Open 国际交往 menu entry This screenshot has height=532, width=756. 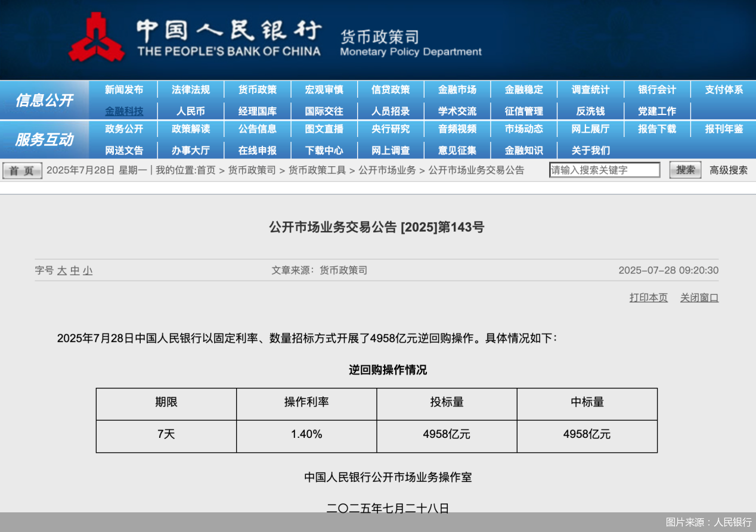point(324,111)
